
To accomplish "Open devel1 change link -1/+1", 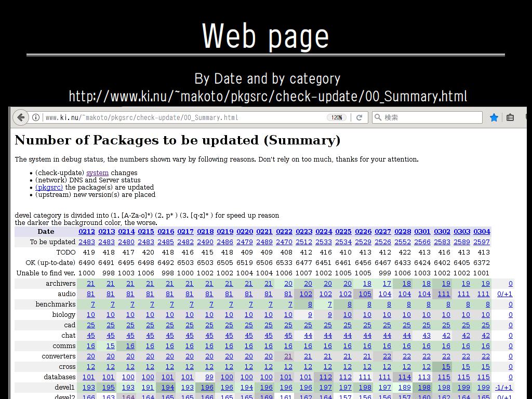I will coord(503,387).
